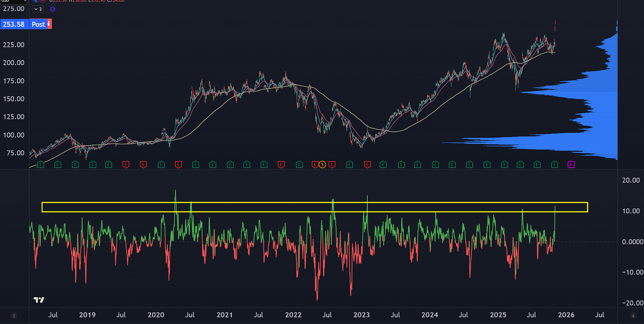Image resolution: width=644 pixels, height=324 pixels.
Task: Toggle auto scale with the A button
Action: click(x=632, y=316)
